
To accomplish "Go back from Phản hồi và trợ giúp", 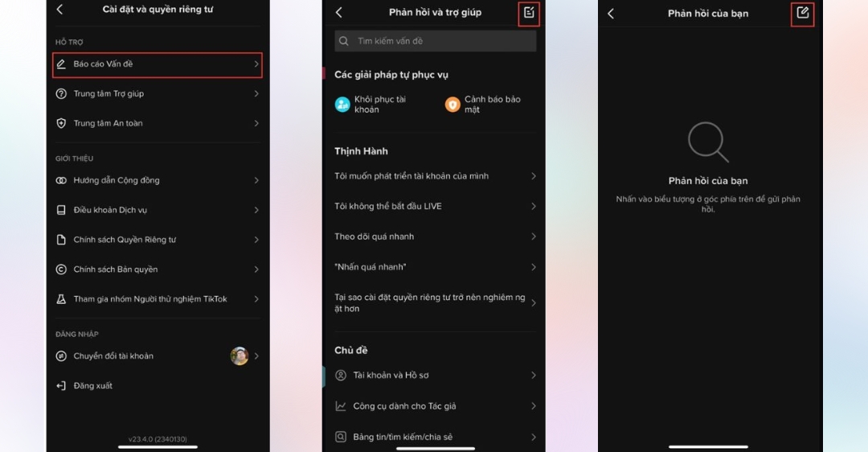I will pos(339,12).
